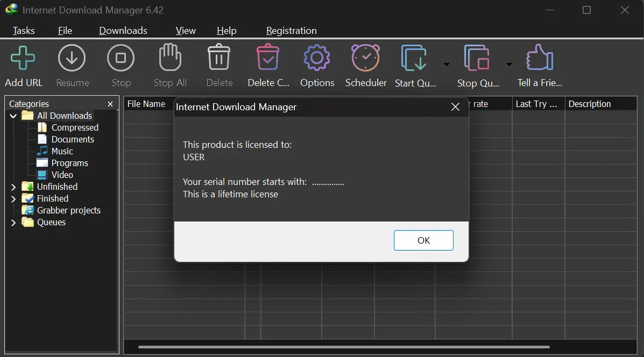Click the Stop All hand icon

pyautogui.click(x=170, y=57)
